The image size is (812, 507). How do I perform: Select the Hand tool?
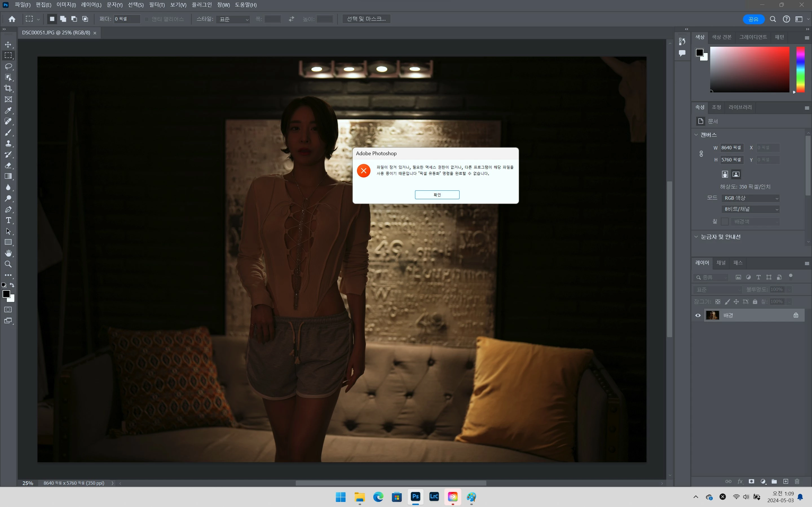coord(8,253)
